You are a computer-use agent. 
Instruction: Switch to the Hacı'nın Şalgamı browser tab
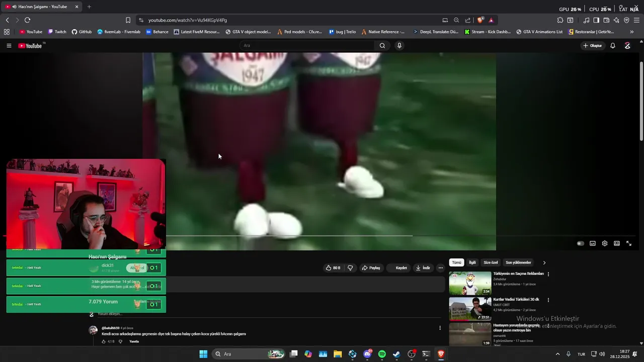[x=41, y=7]
